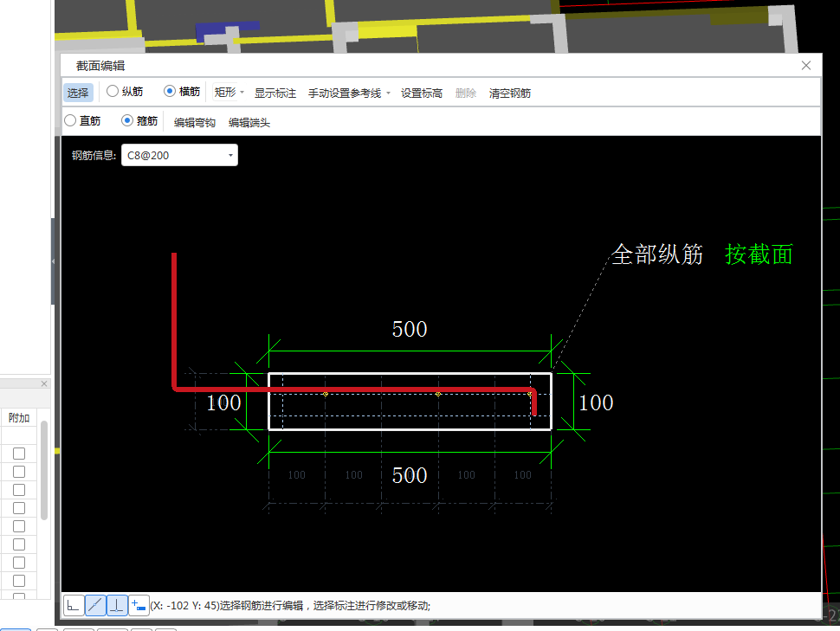The width and height of the screenshot is (840, 631).
Task: Click the left panel collapse handle arrow
Action: pos(53,261)
